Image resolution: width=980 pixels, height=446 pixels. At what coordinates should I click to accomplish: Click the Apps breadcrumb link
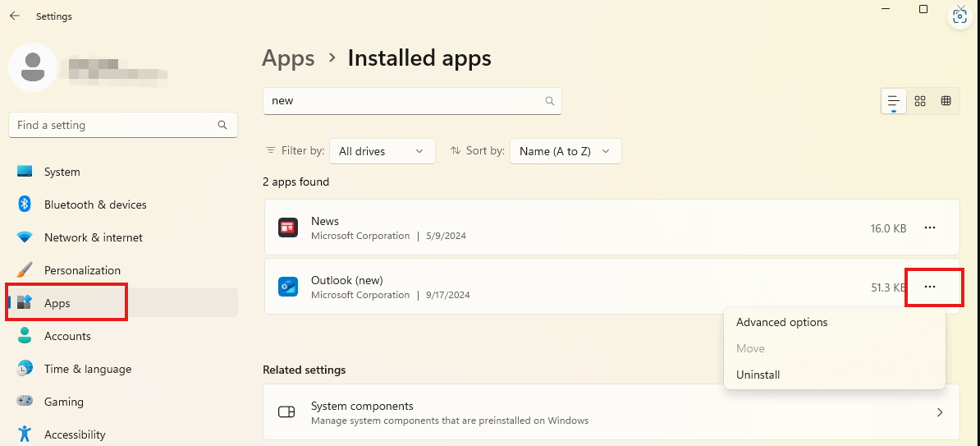pyautogui.click(x=288, y=58)
